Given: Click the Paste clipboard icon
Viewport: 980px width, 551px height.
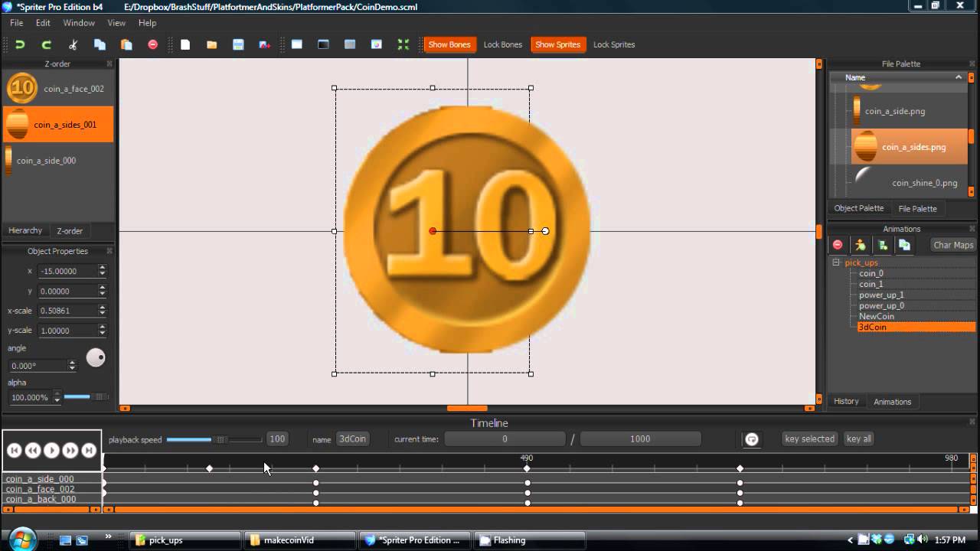Looking at the screenshot, I should coord(126,44).
